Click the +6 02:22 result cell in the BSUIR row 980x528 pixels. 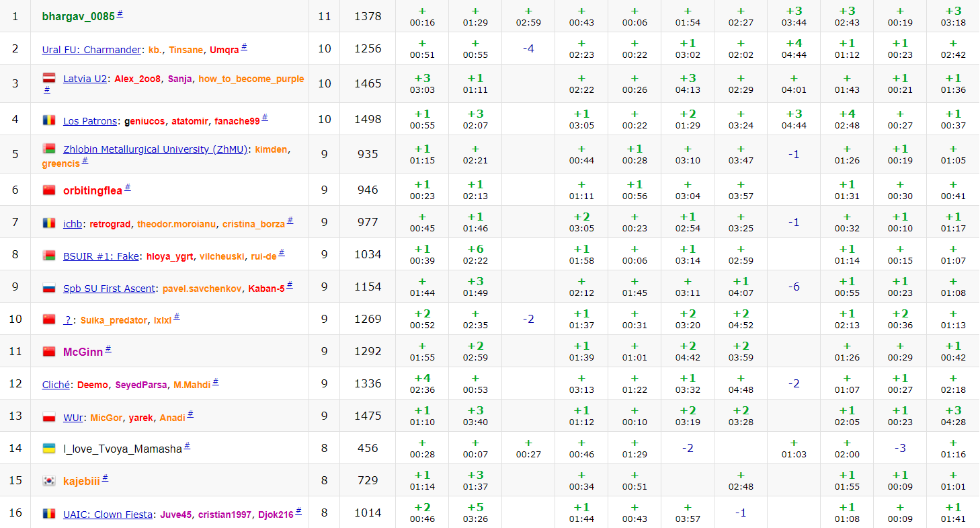click(475, 254)
